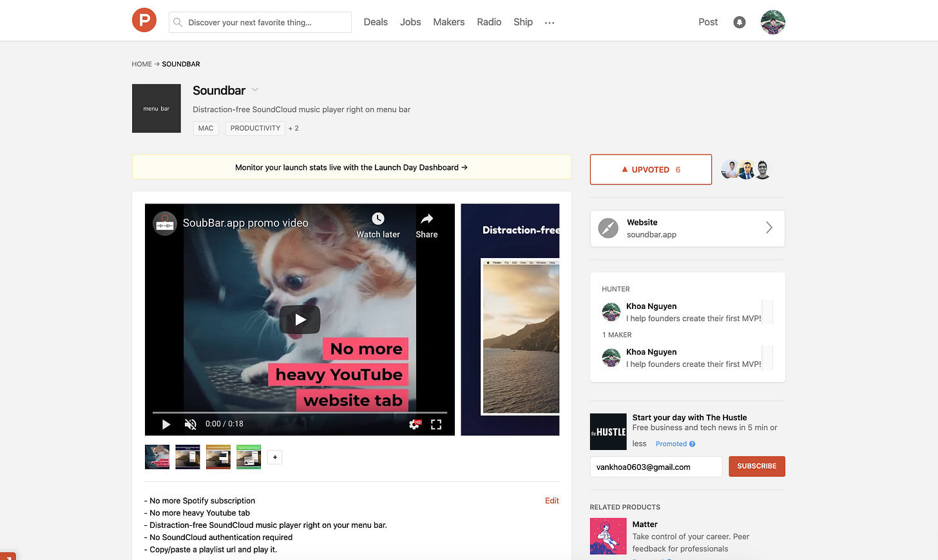The image size is (938, 560).
Task: Open the SoubBar.app promo video title
Action: 245,223
